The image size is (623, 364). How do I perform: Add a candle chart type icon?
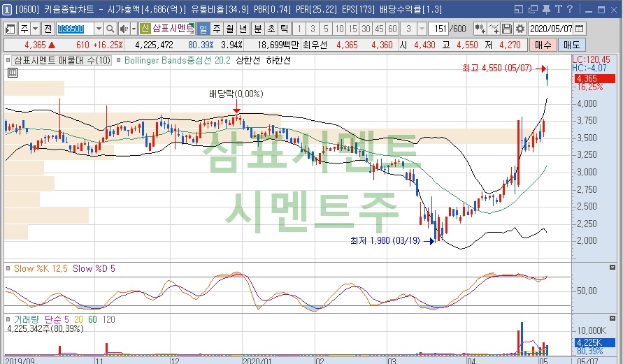click(480, 29)
